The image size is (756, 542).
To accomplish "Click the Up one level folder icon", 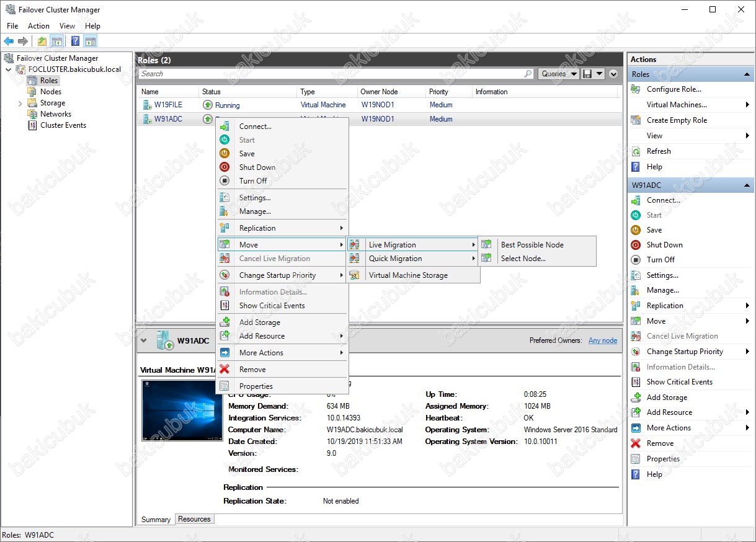I will click(x=42, y=42).
